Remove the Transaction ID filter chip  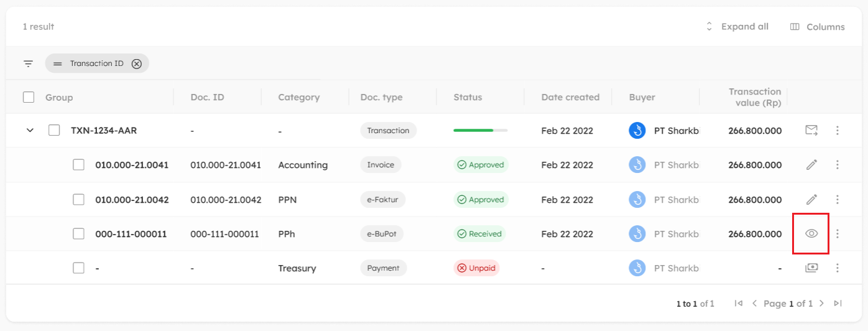[x=137, y=63]
